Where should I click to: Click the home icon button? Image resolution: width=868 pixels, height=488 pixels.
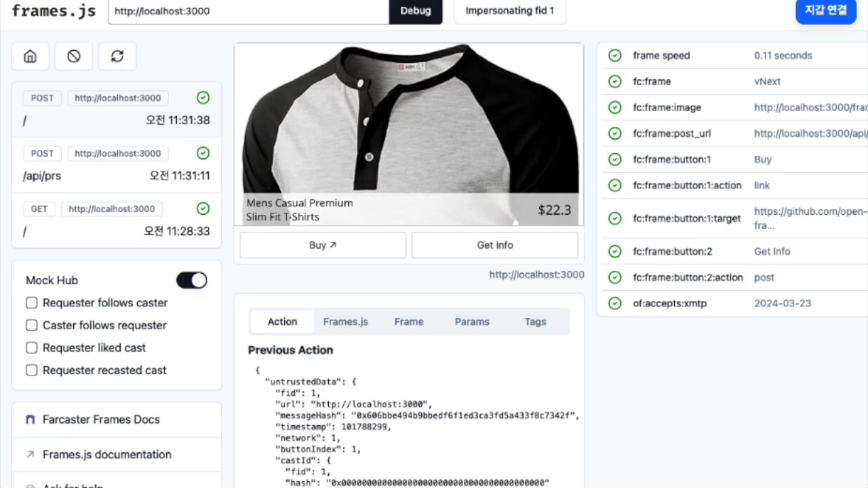click(30, 56)
